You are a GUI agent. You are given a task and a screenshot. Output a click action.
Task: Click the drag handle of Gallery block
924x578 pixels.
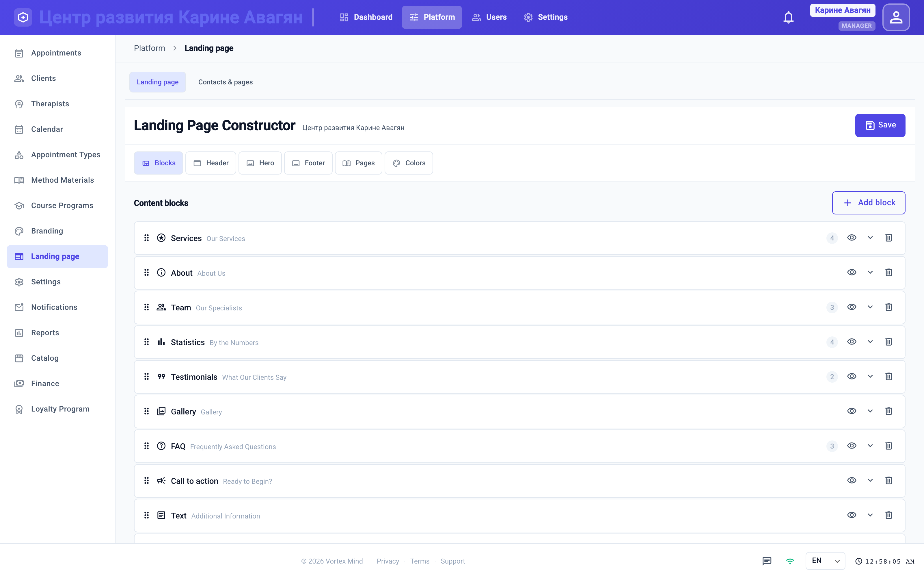point(146,411)
